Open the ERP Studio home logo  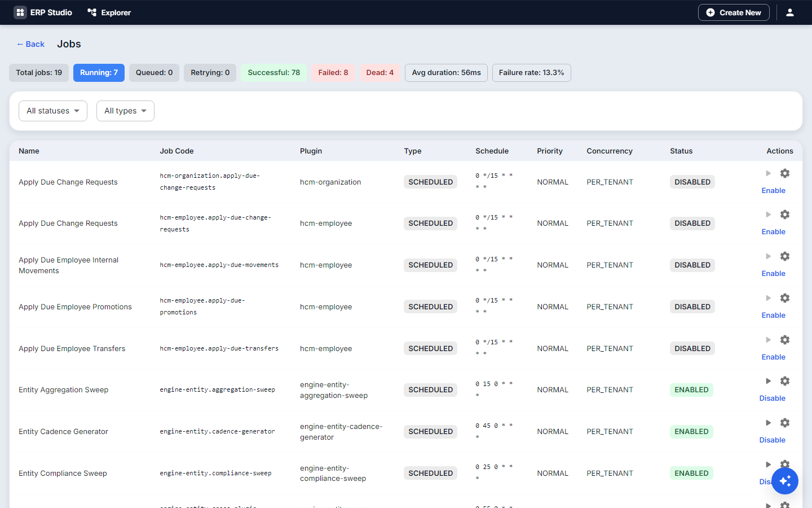click(x=43, y=12)
